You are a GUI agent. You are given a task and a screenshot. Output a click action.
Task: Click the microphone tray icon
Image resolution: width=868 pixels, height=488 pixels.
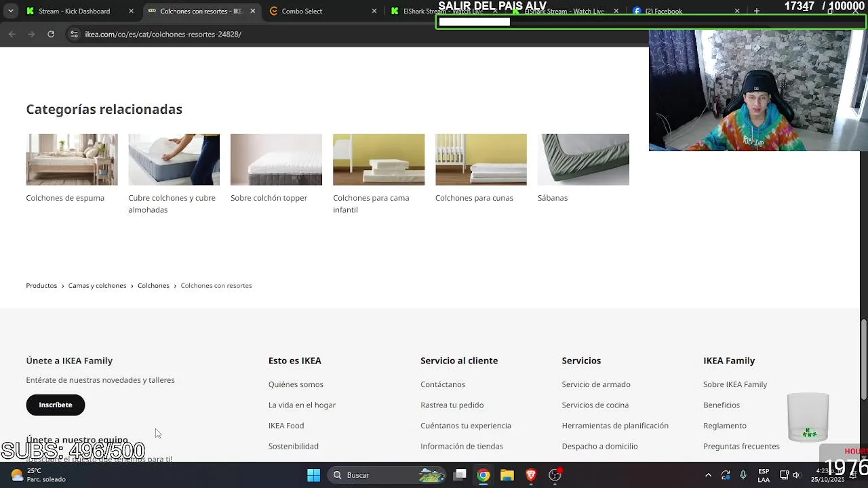743,475
